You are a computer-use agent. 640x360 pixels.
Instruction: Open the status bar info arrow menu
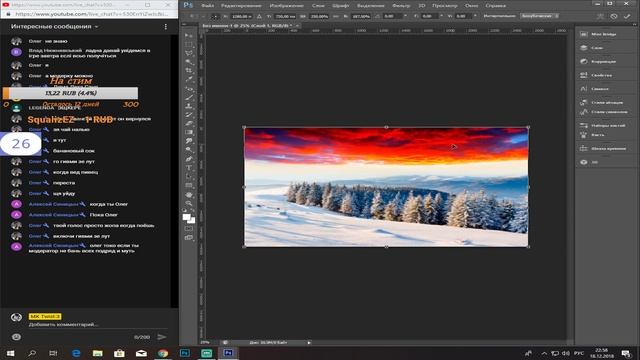(309, 342)
